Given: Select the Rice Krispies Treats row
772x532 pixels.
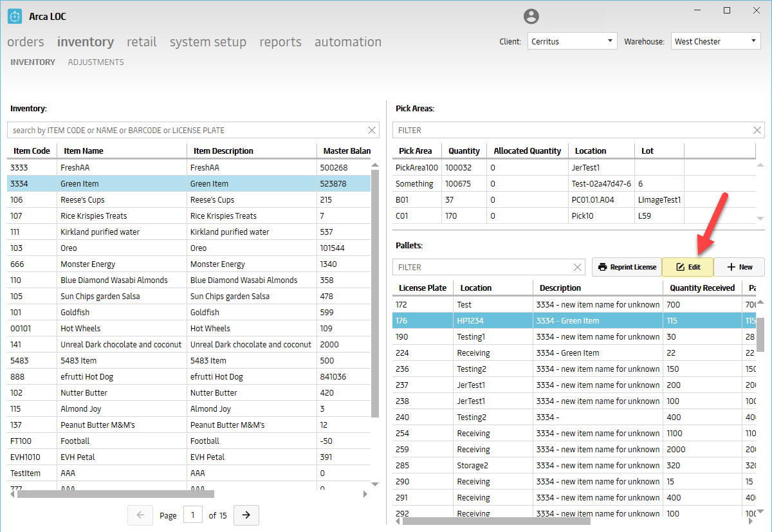Looking at the screenshot, I should click(x=189, y=216).
